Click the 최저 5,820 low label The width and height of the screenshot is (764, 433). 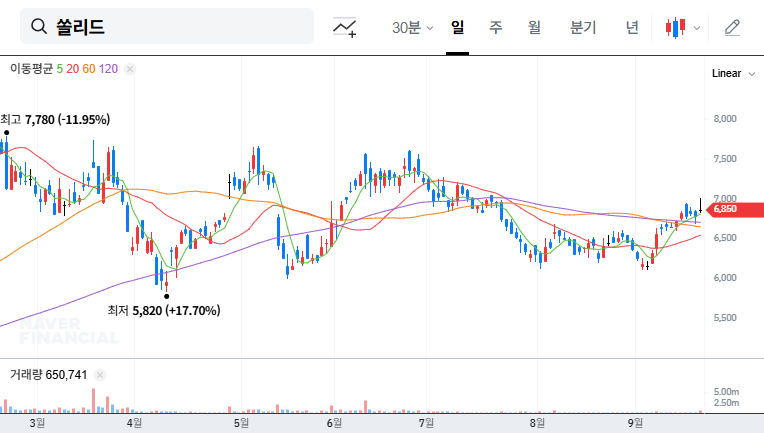[164, 310]
